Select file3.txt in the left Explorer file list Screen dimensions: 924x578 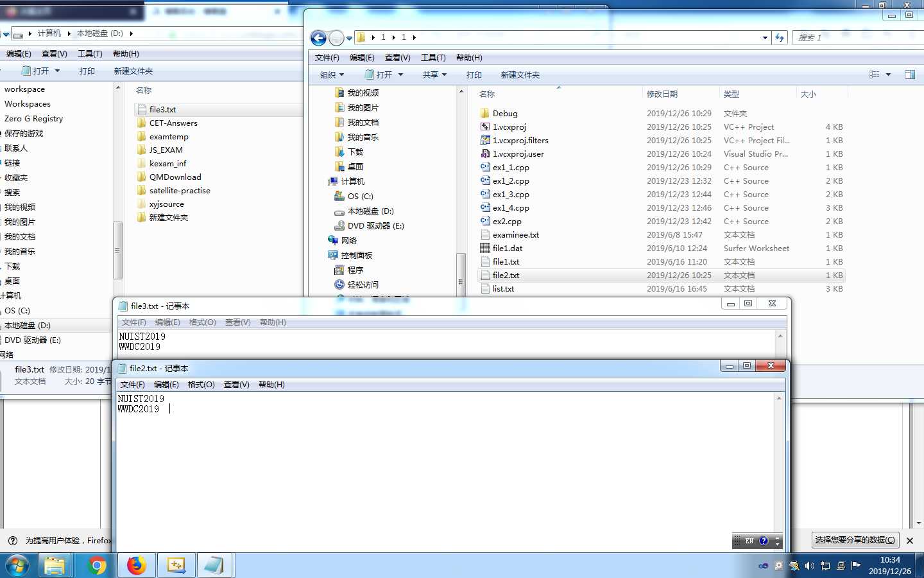coord(162,109)
